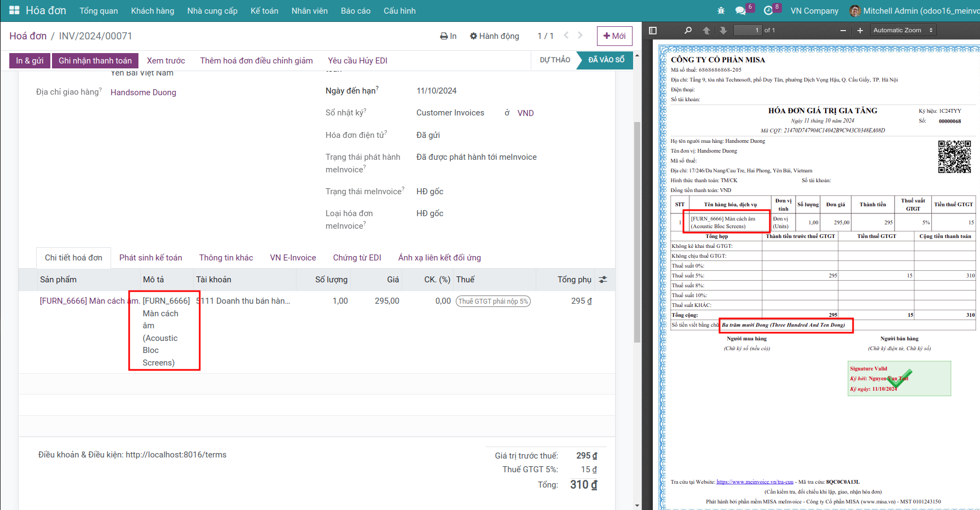
Task: Open the conversations chat icon
Action: pyautogui.click(x=740, y=10)
